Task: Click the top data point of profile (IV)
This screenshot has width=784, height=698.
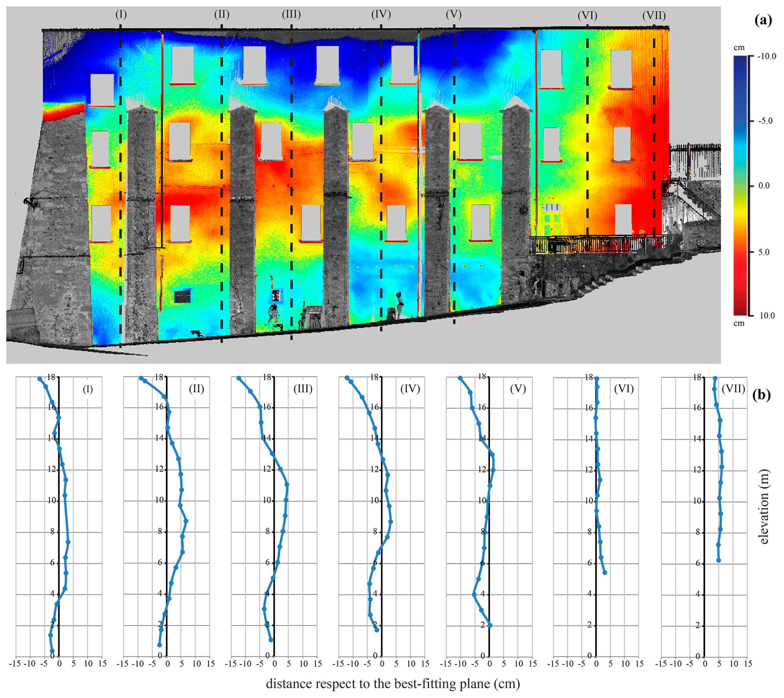Action: point(347,378)
